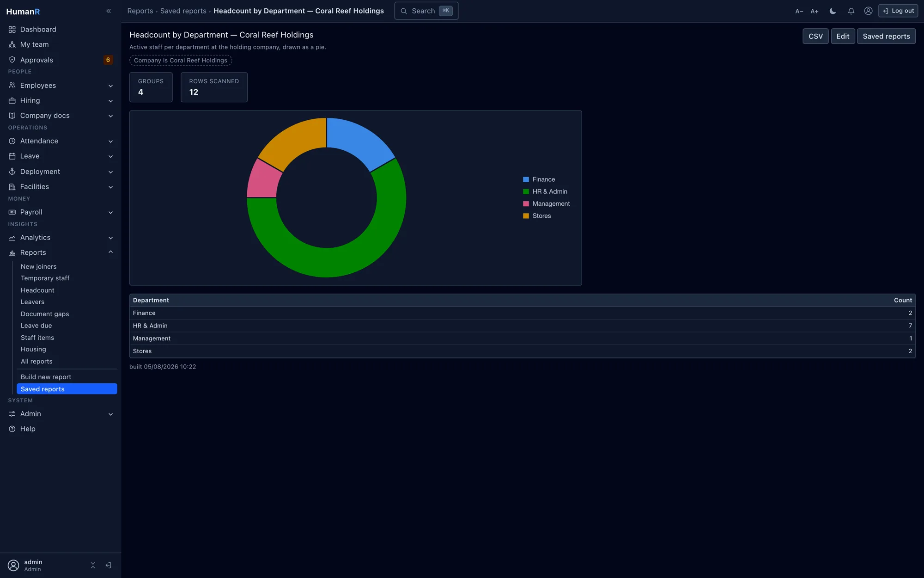Click the Employees icon in sidebar
This screenshot has width=924, height=578.
(12, 86)
